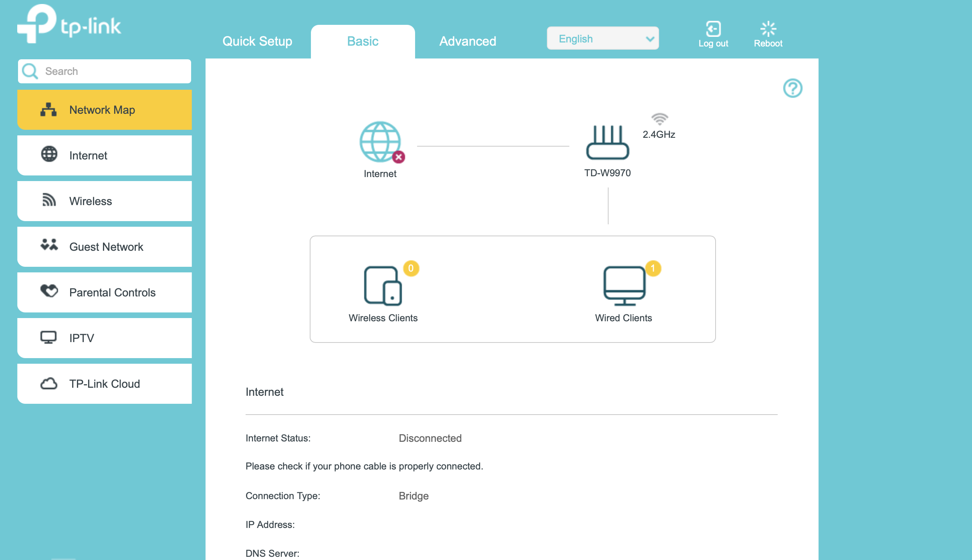The height and width of the screenshot is (560, 972).
Task: Open Wireless settings via the Wi-Fi icon
Action: tap(48, 201)
